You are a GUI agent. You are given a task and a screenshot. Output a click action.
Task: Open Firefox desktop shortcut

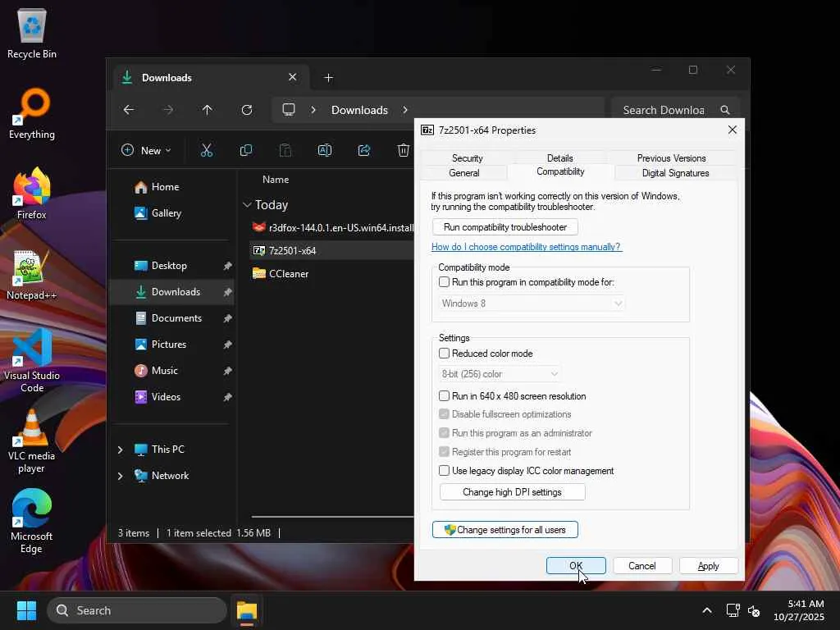click(32, 194)
